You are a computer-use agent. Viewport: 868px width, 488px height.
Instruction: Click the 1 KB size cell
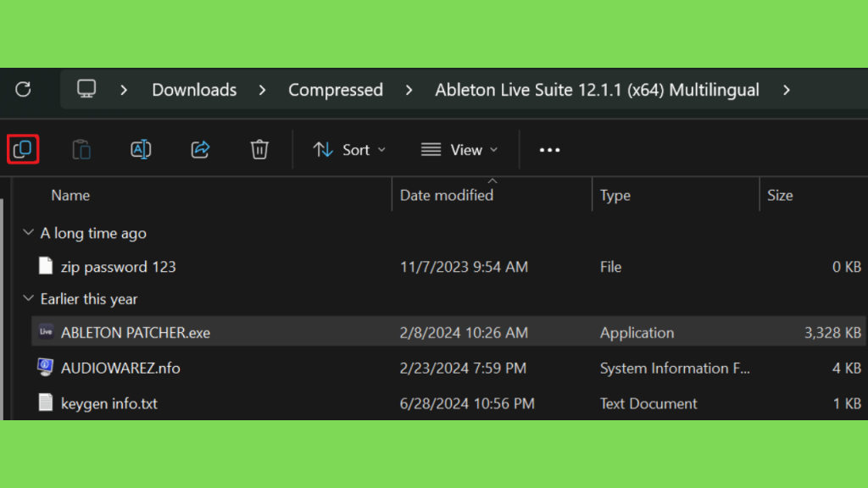click(x=847, y=403)
